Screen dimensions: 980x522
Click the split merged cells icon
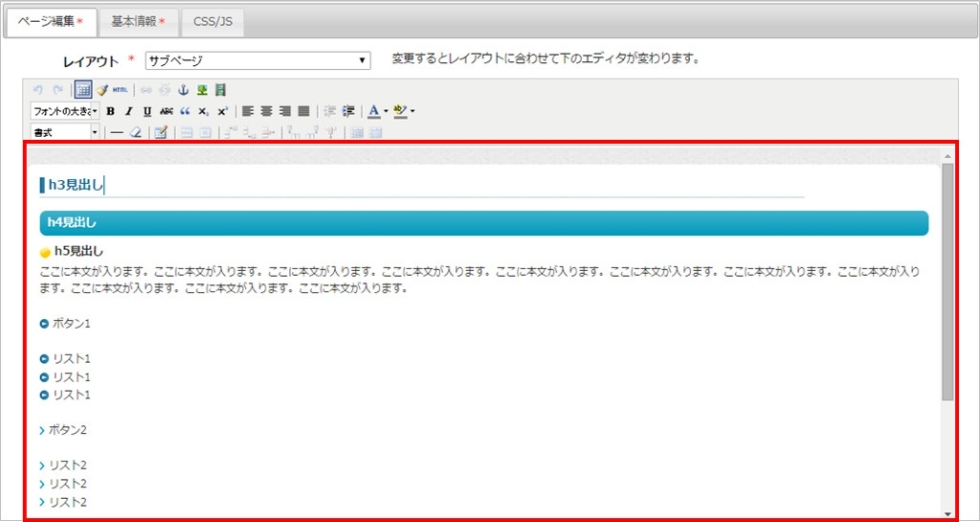pos(356,133)
